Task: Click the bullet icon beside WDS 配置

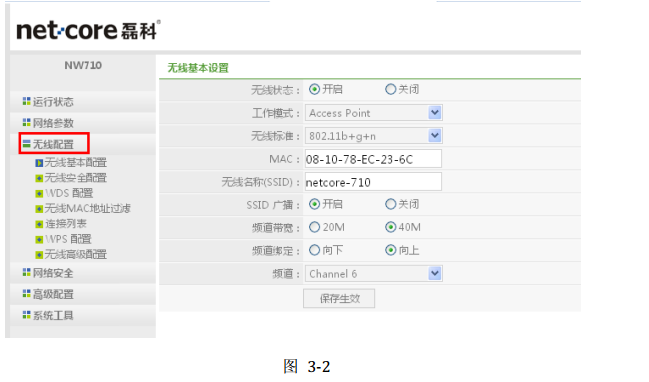Action: point(39,194)
